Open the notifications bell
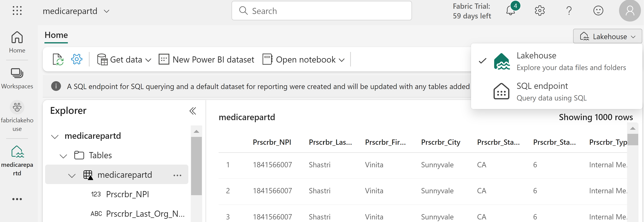Viewport: 644px width, 222px height. [x=511, y=11]
